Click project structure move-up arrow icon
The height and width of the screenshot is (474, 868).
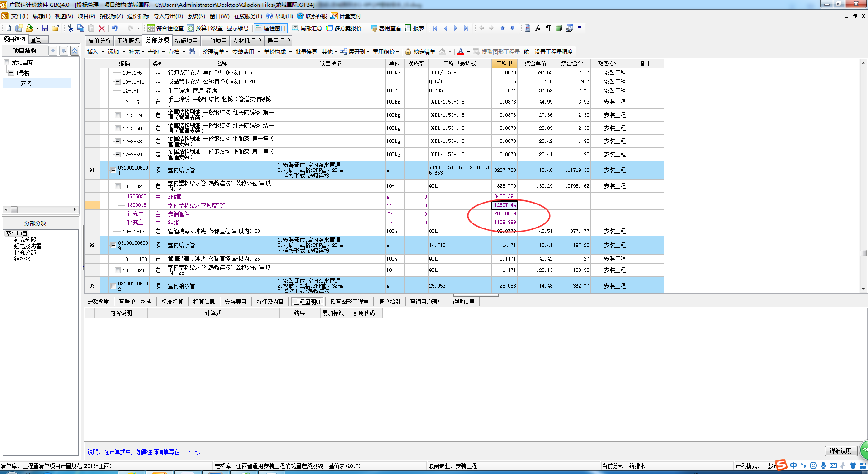tap(53, 51)
